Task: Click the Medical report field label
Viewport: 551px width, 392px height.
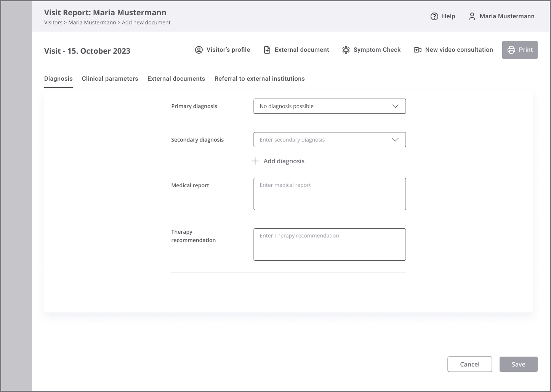Action: pyautogui.click(x=190, y=185)
